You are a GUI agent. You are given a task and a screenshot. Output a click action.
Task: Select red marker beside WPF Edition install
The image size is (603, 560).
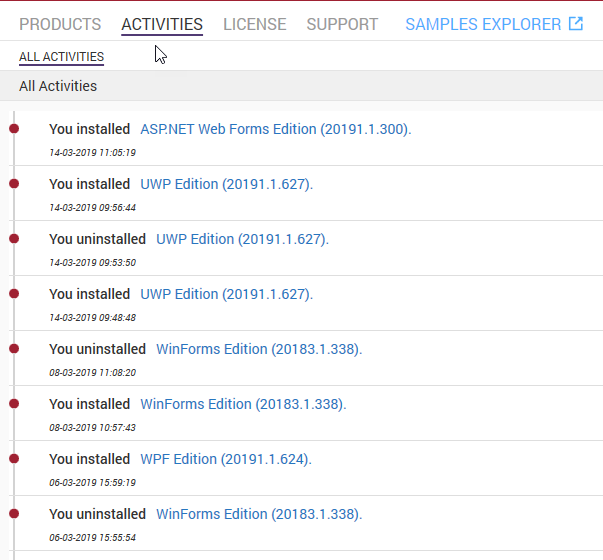coord(14,459)
